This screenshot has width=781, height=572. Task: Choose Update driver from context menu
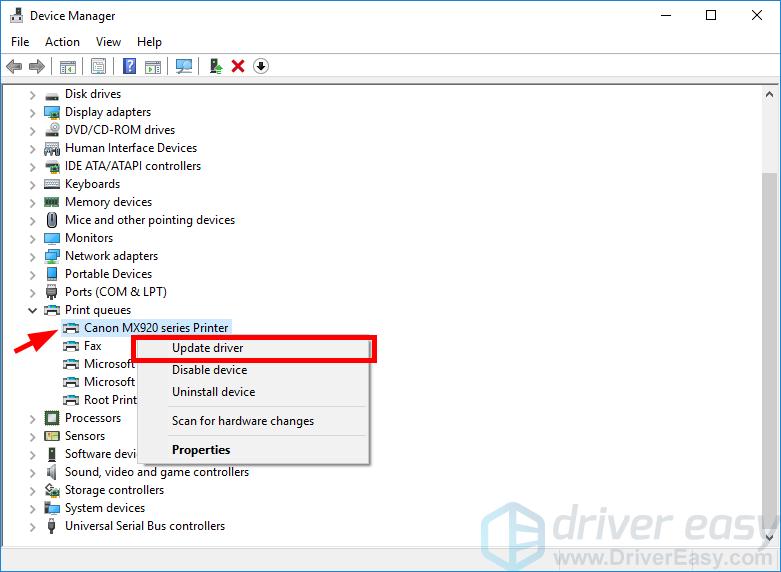(208, 348)
